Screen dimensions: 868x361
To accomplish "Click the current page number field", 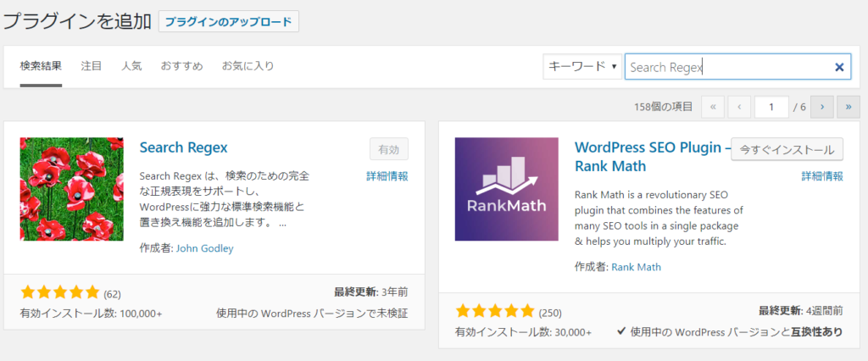I will (771, 107).
